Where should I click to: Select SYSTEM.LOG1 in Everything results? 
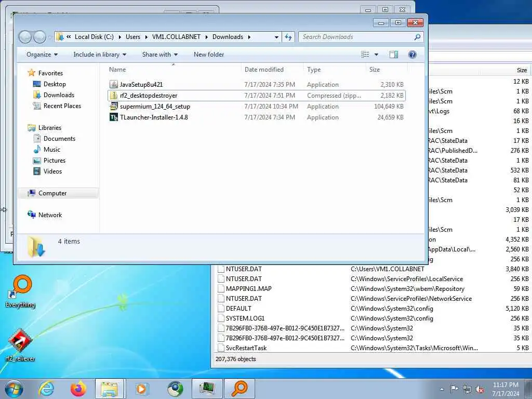[245, 318]
